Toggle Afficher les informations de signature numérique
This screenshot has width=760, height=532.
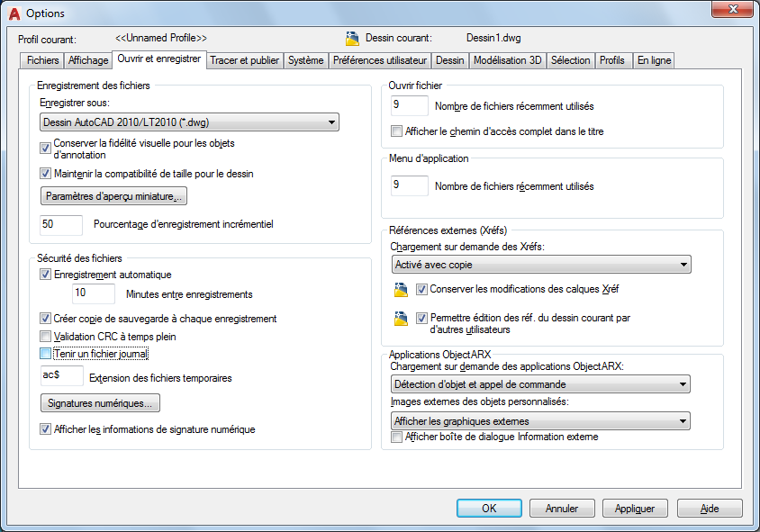45,428
